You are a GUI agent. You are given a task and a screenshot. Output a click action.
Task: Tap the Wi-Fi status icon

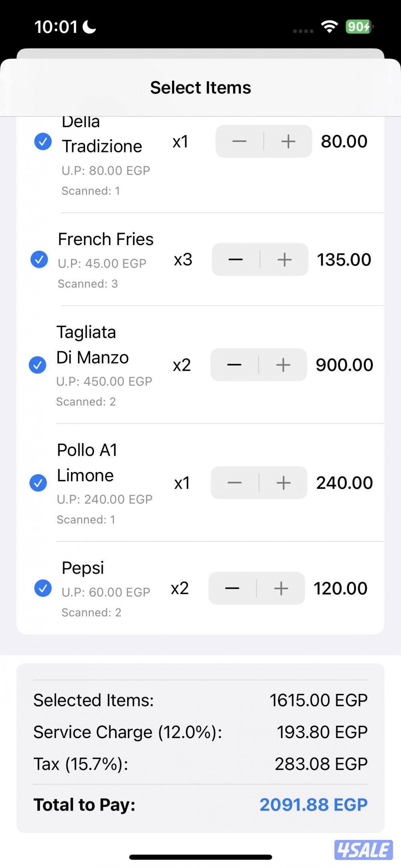pyautogui.click(x=329, y=27)
